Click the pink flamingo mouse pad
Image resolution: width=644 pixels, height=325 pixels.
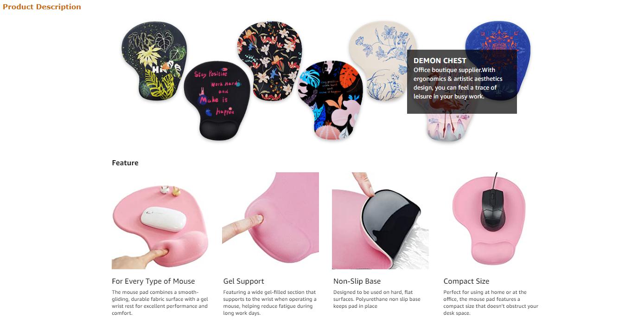pos(447,127)
